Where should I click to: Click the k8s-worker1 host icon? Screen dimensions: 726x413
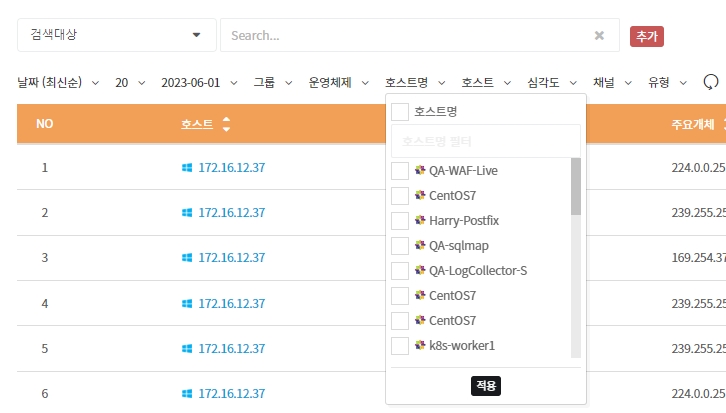(420, 346)
